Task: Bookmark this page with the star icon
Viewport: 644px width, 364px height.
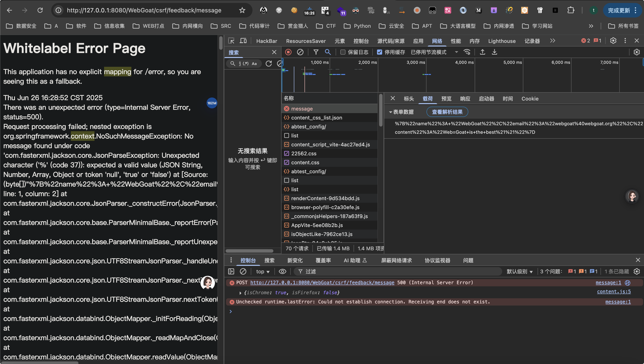Action: coord(242,10)
